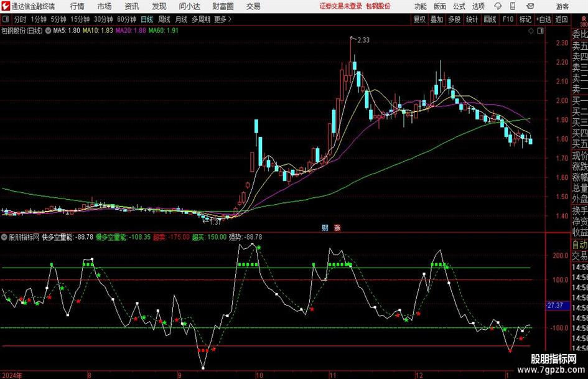588x379 pixels.
Task: Click the Tongdaxin red logo icon
Action: (6, 6)
